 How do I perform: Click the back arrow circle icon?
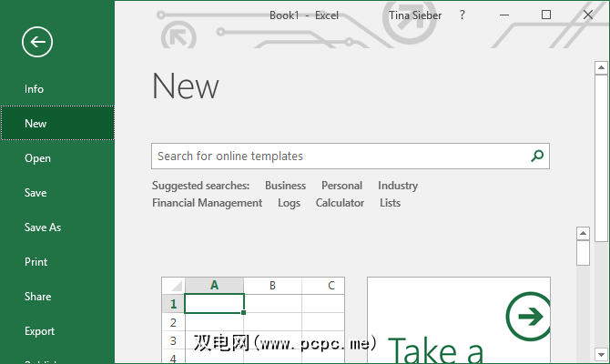pos(37,42)
